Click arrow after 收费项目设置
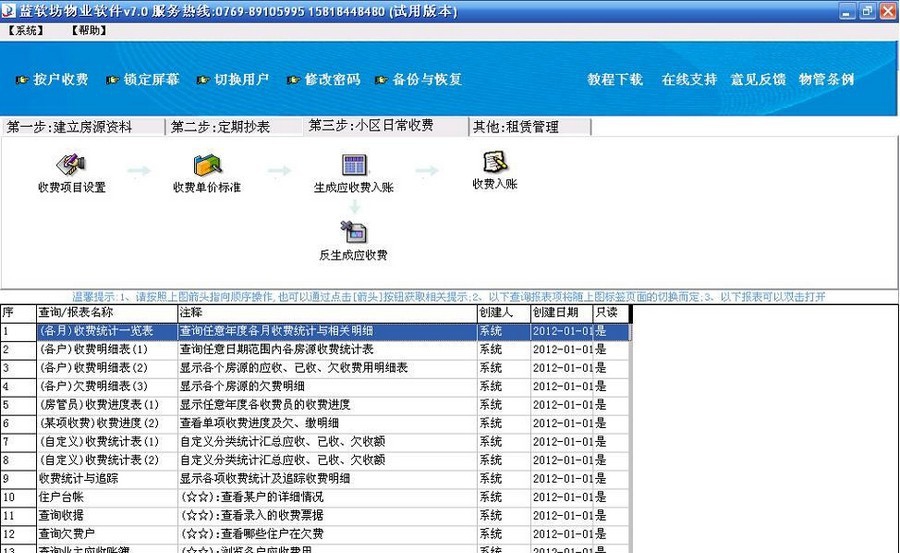Screen dimensions: 900x553 (139, 171)
